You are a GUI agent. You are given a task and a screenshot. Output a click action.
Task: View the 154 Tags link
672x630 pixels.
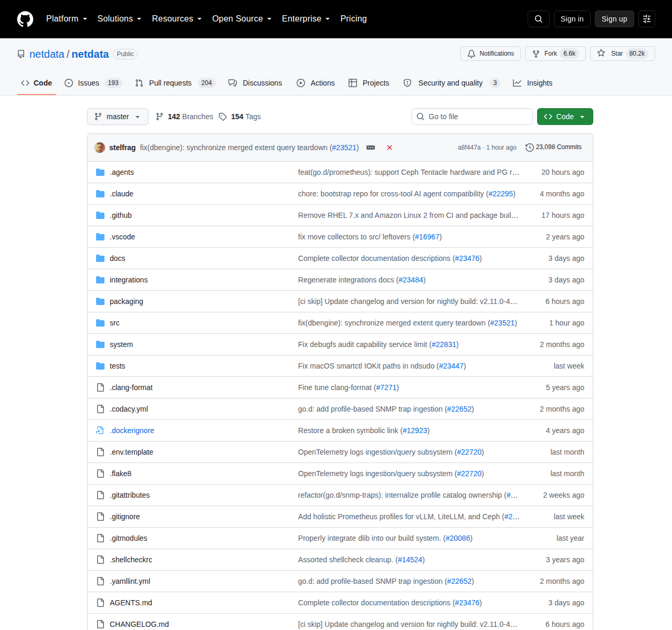tap(240, 117)
